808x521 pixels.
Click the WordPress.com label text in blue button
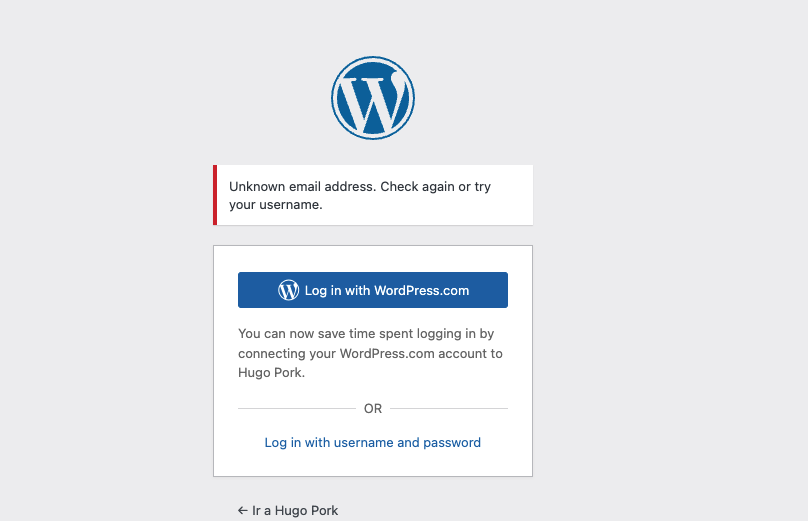pyautogui.click(x=422, y=290)
